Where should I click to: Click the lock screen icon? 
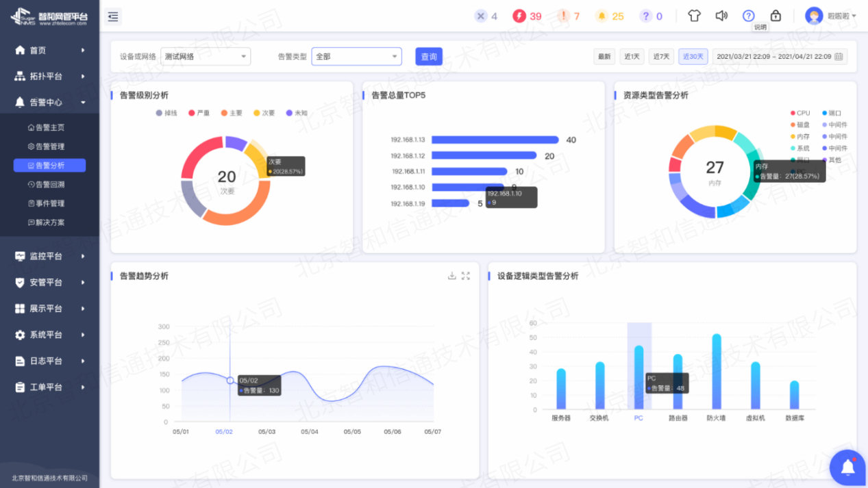[x=776, y=16]
